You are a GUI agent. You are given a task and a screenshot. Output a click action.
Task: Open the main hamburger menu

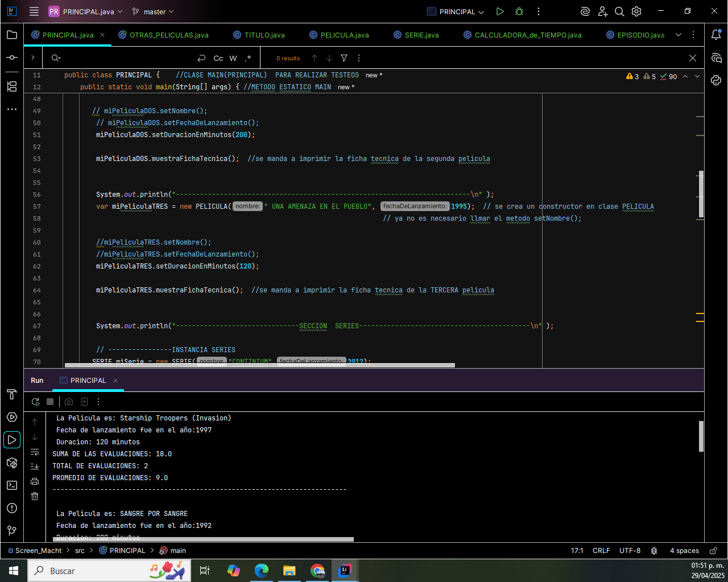tap(34, 11)
